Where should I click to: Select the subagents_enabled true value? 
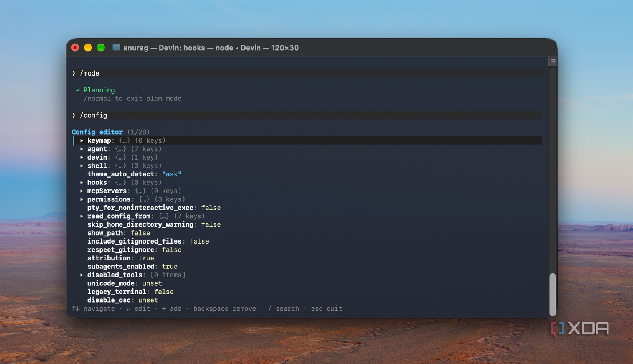coord(170,267)
